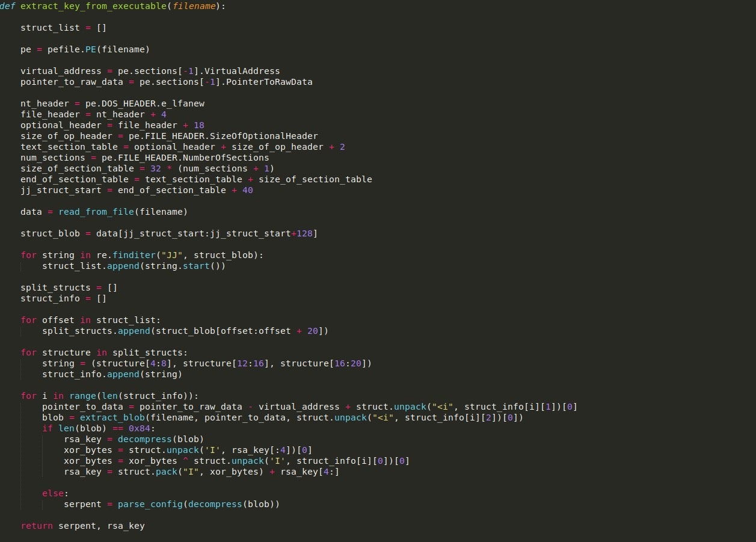Click the split_structs empty list assignment
The height and width of the screenshot is (542, 756).
pos(55,288)
